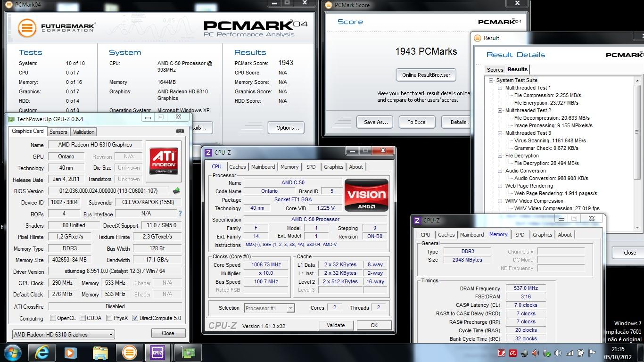The height and width of the screenshot is (362, 644).
Task: Click the battery power plug tray icon
Action: coord(581,353)
